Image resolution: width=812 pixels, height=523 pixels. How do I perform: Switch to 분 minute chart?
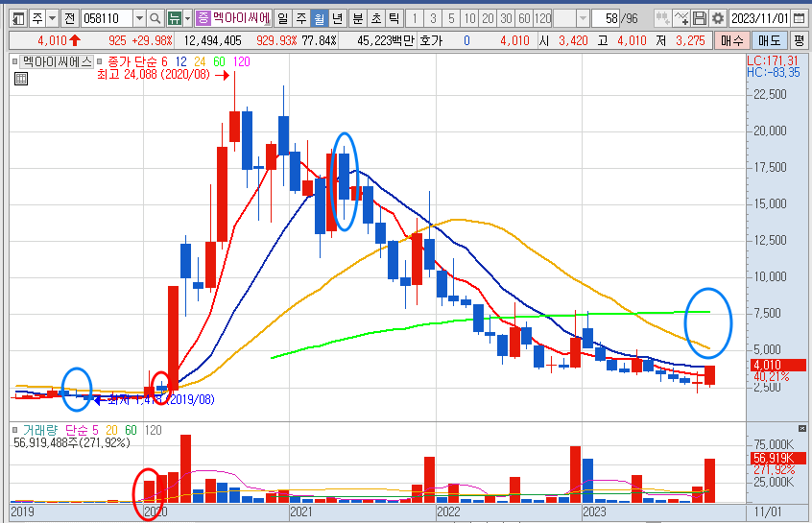[358, 19]
